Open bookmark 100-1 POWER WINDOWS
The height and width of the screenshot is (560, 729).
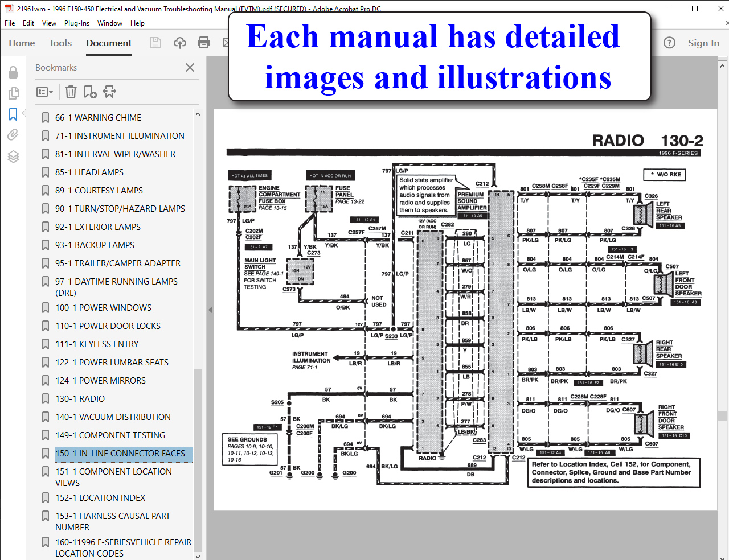coord(103,308)
